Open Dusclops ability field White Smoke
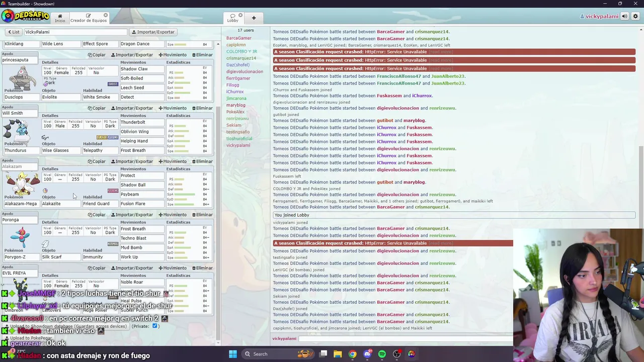 (x=100, y=97)
